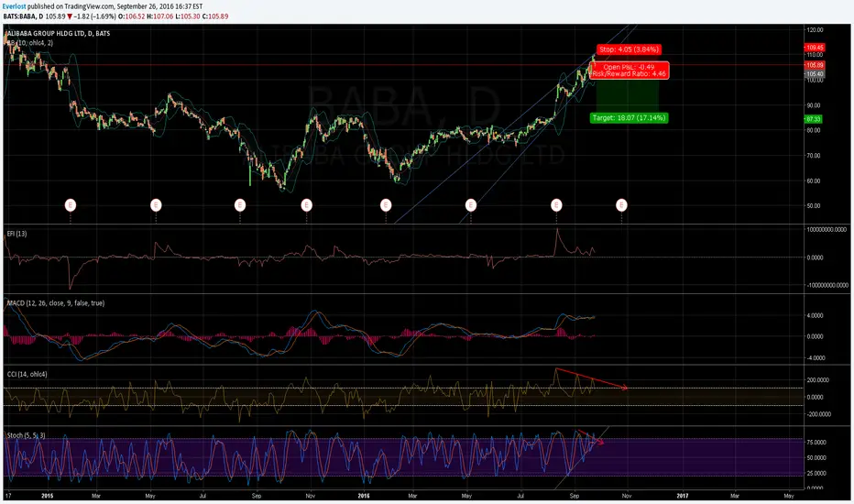
Task: Click the Open P&L: -0.49 label
Action: coord(630,67)
